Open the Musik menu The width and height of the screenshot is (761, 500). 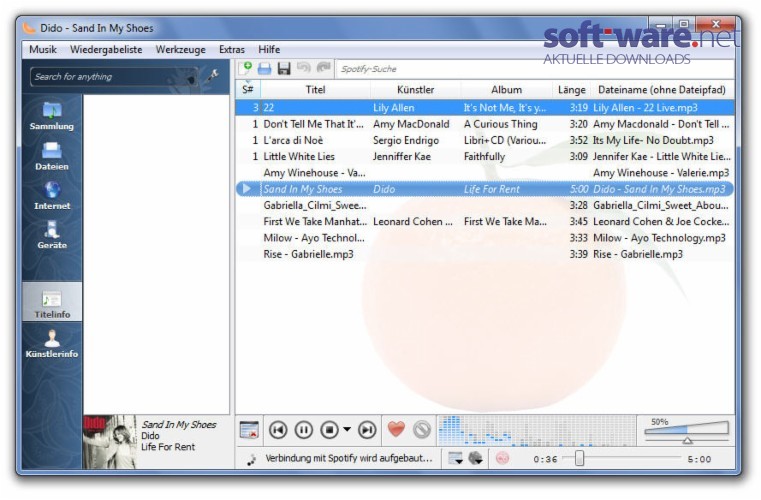click(43, 50)
